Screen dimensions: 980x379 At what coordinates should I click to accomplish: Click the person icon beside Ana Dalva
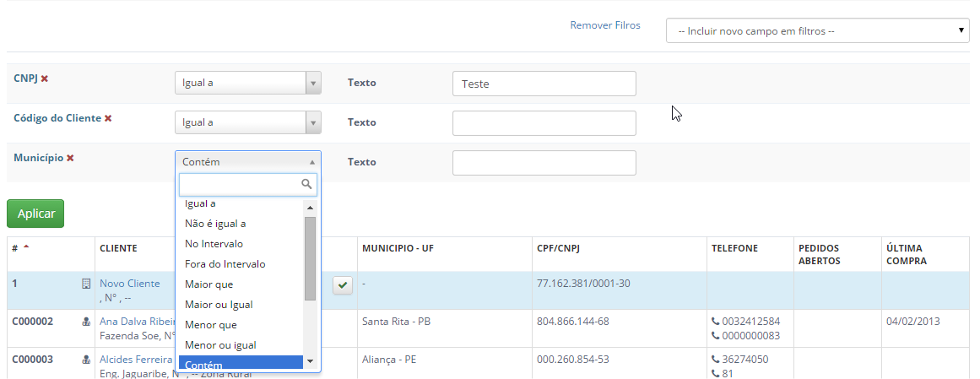click(85, 322)
